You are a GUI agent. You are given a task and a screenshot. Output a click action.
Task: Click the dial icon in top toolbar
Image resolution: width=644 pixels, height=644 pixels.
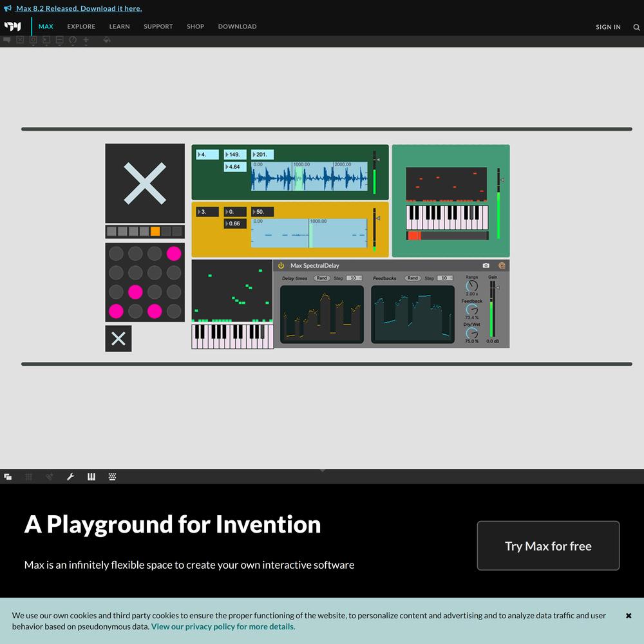tap(73, 40)
